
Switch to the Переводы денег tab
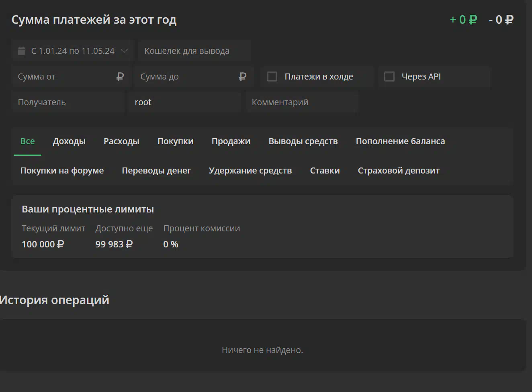click(x=156, y=171)
